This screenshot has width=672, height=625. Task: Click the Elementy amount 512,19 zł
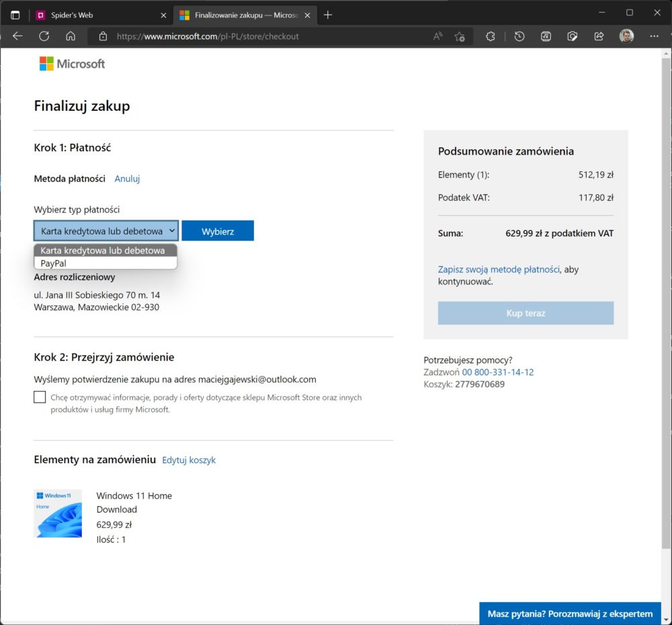point(596,175)
